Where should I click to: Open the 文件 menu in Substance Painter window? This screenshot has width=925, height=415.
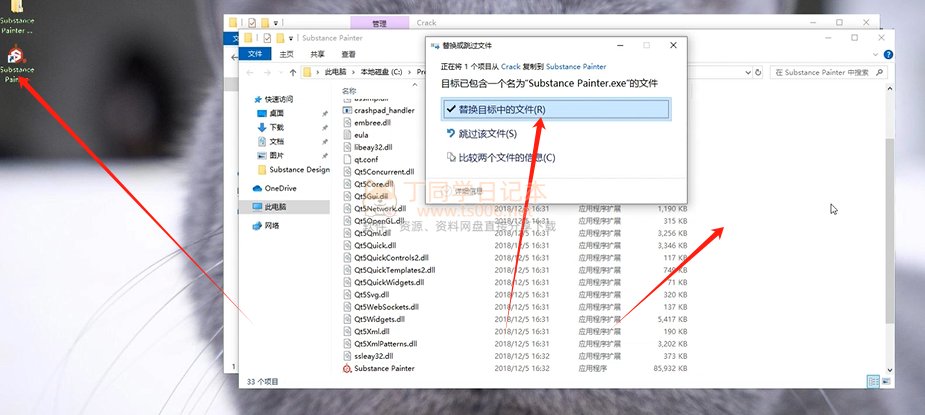point(255,54)
